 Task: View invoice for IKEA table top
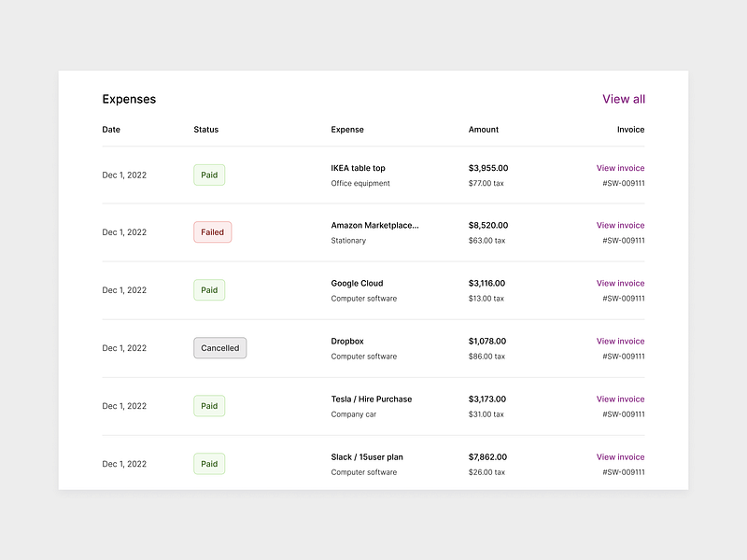tap(620, 168)
